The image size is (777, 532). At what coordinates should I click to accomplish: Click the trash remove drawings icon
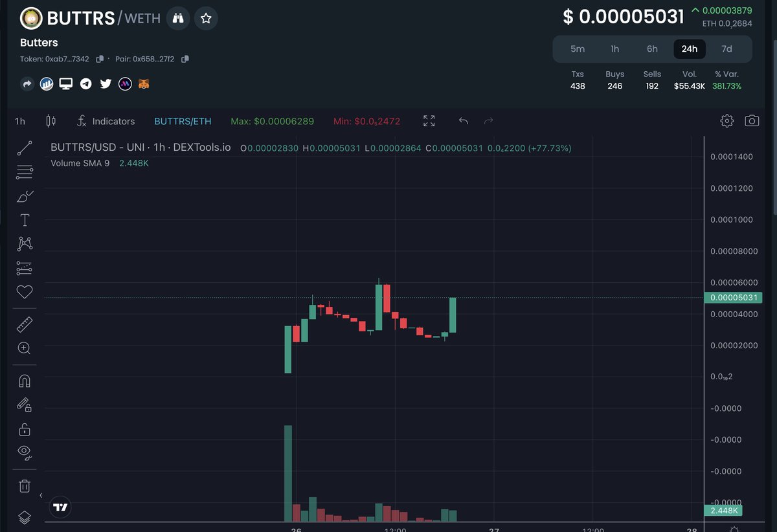click(25, 485)
